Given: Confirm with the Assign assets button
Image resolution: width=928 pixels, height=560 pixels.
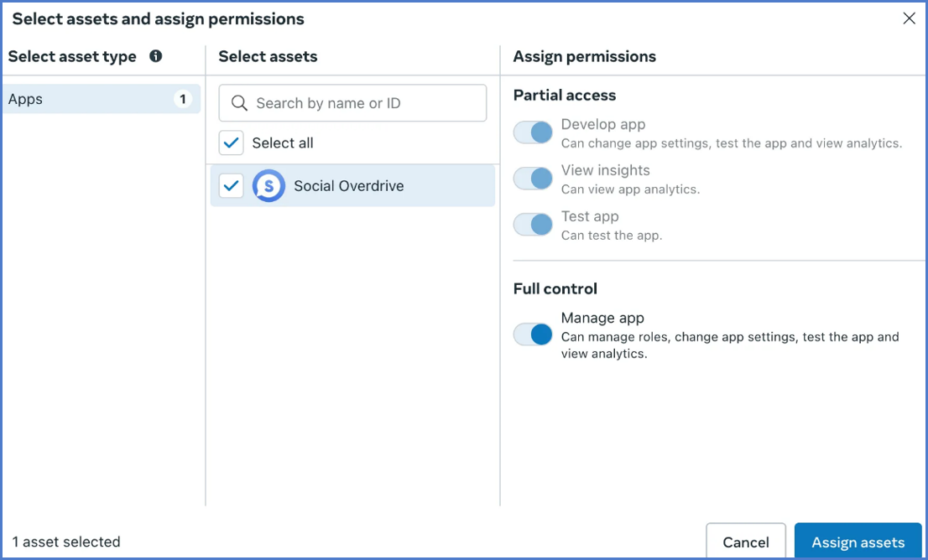Looking at the screenshot, I should (858, 542).
